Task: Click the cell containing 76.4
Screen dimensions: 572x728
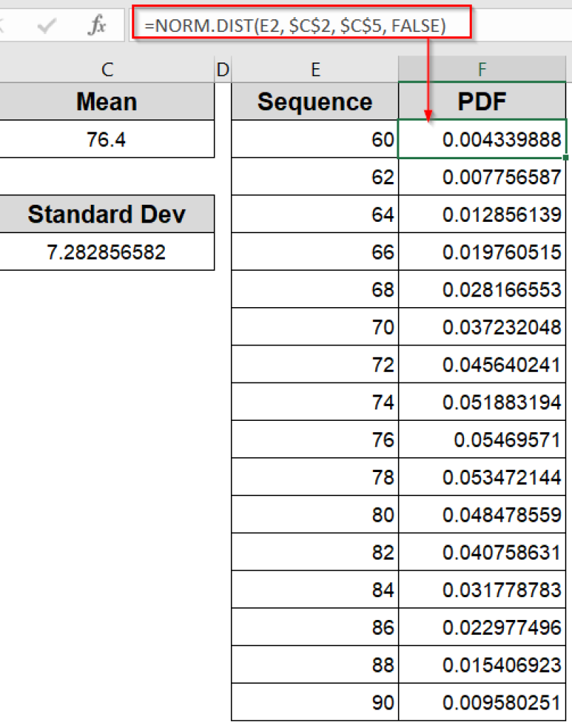Action: point(107,139)
